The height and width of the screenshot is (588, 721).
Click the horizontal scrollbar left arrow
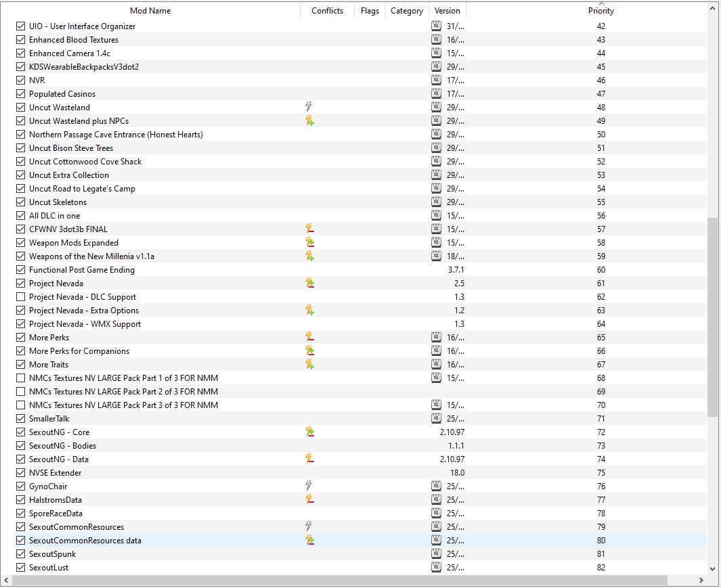click(x=6, y=580)
